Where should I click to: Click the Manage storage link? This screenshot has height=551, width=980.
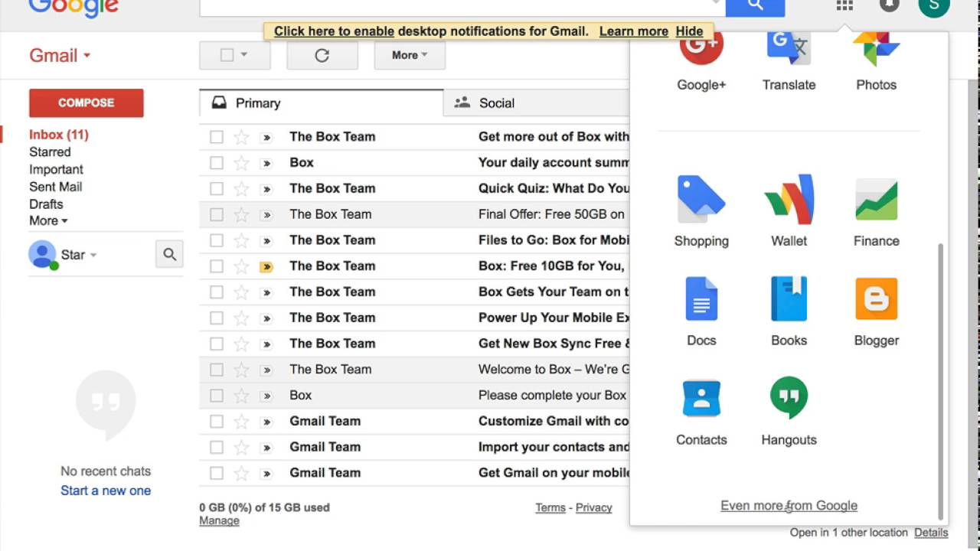click(219, 520)
